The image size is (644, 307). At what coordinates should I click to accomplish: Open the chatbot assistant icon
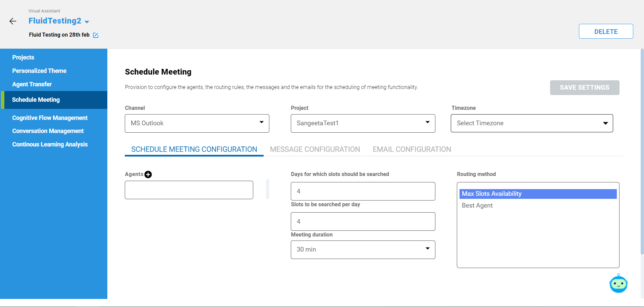pos(618,284)
